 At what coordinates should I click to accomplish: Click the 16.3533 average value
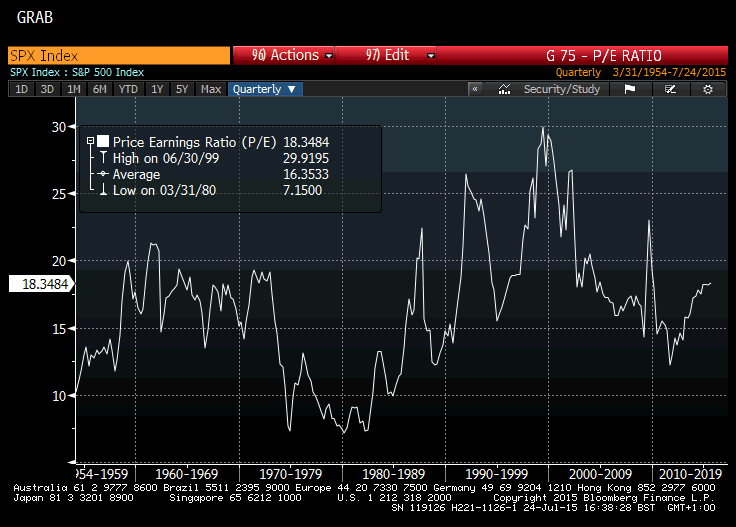(x=306, y=174)
